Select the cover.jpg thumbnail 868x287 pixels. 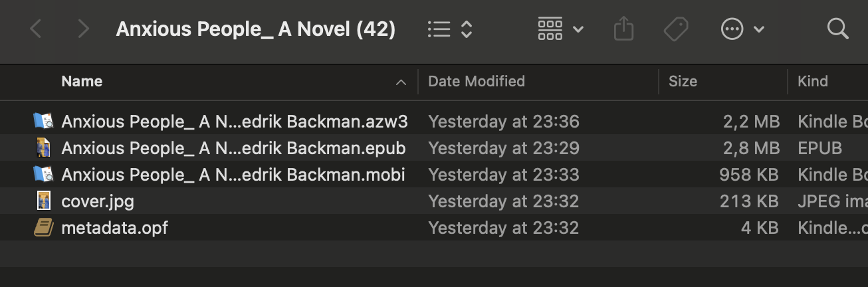[x=43, y=201]
